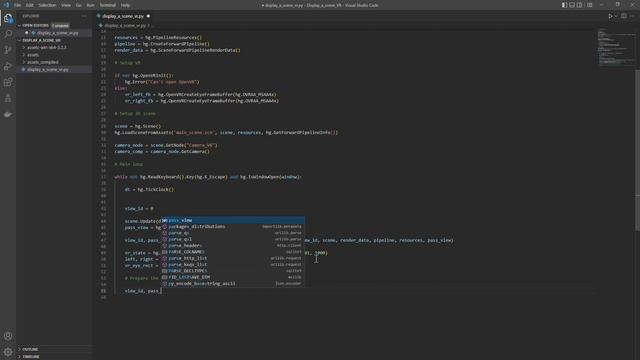The image size is (640, 360).
Task: Open the File menu
Action: tap(18, 5)
